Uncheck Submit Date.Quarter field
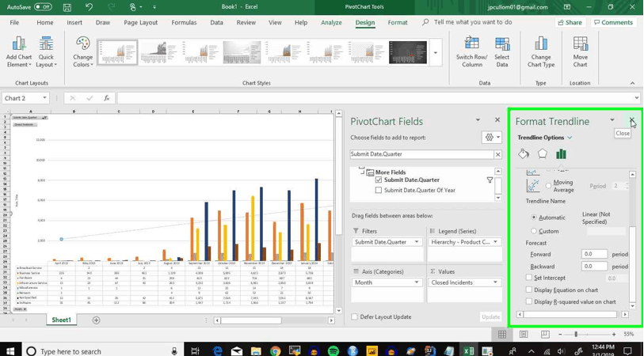 (x=379, y=180)
